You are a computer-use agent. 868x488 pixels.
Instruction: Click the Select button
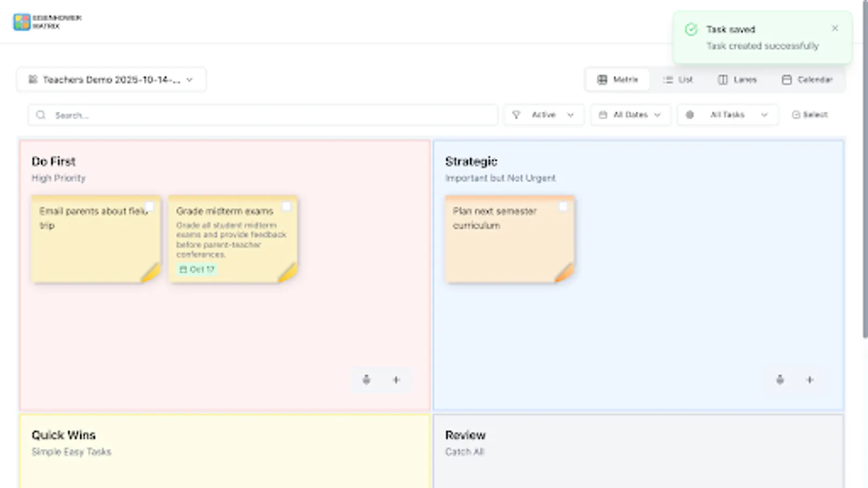[809, 114]
